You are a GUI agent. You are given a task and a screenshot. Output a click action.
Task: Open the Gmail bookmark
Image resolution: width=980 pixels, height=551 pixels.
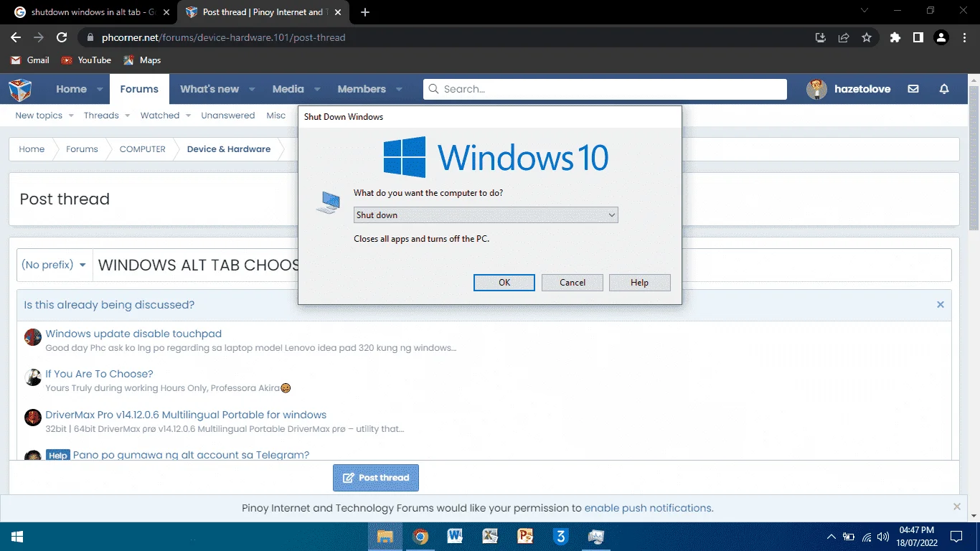point(30,60)
